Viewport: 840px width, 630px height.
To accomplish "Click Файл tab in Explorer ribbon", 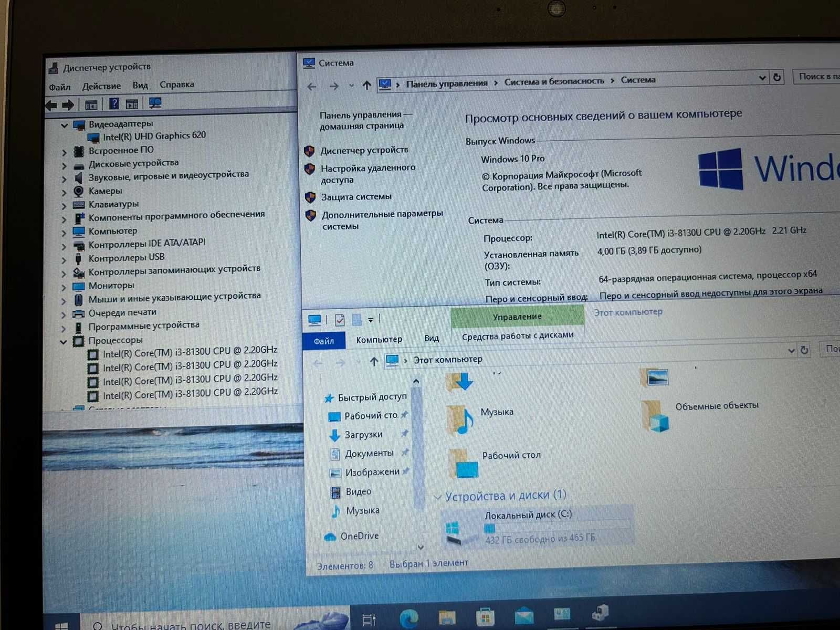I will [324, 341].
